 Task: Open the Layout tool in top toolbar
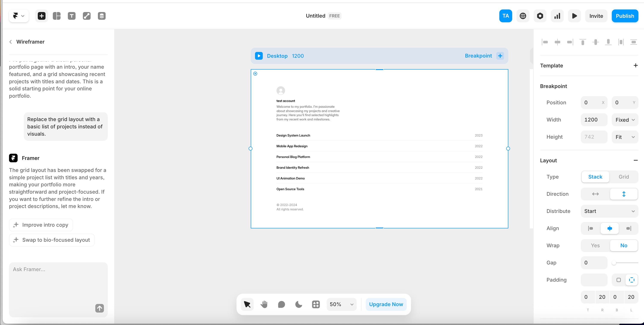[57, 16]
